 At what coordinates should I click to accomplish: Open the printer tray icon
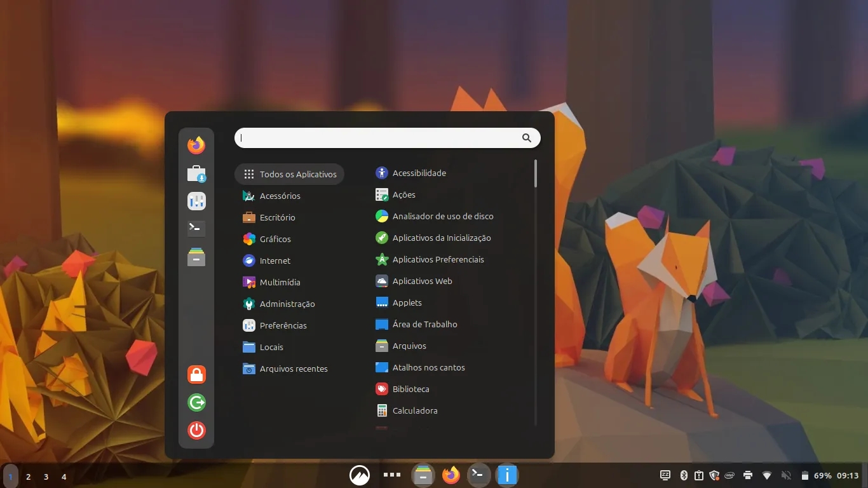pos(748,475)
